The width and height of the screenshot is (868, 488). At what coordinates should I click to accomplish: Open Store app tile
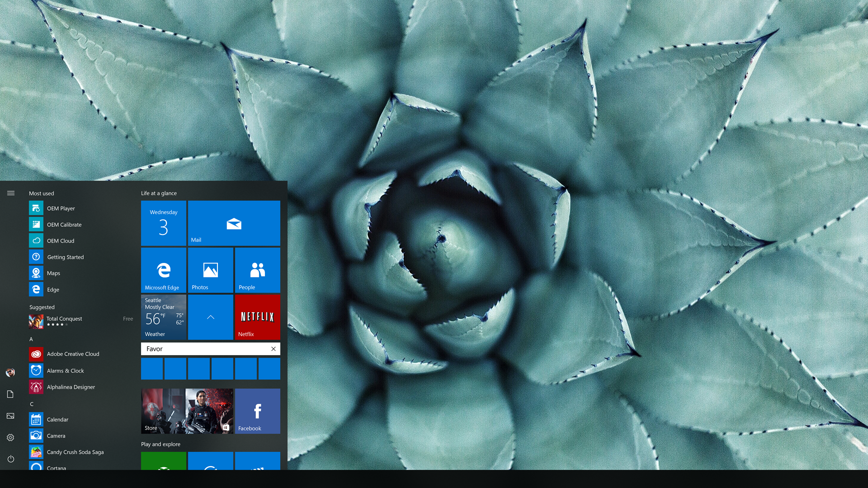coord(187,411)
